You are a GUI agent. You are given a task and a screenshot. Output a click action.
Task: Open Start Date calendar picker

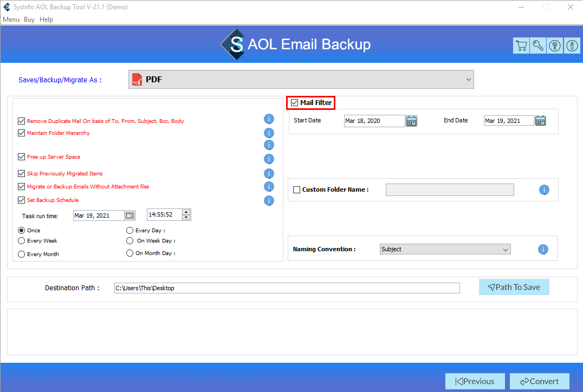click(x=411, y=121)
